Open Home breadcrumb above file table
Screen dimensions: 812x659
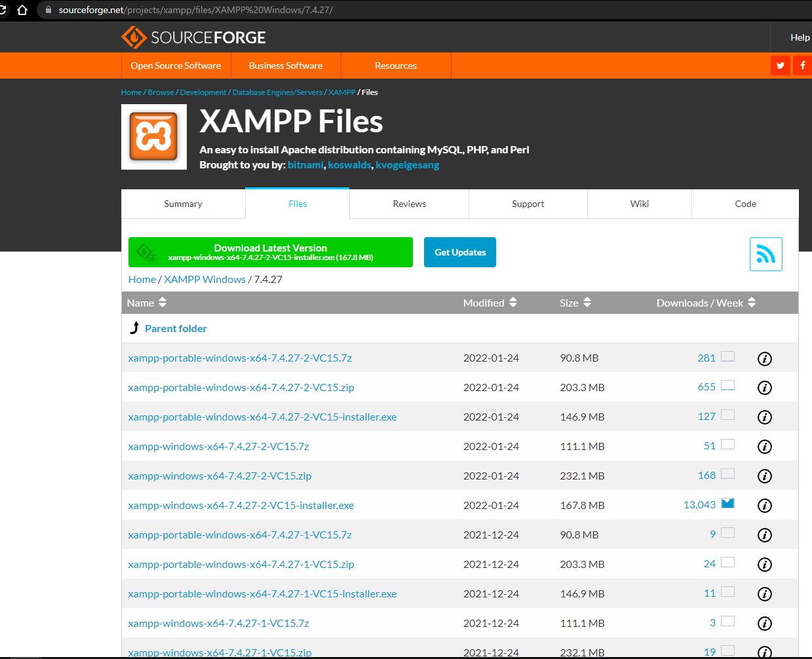(x=142, y=279)
